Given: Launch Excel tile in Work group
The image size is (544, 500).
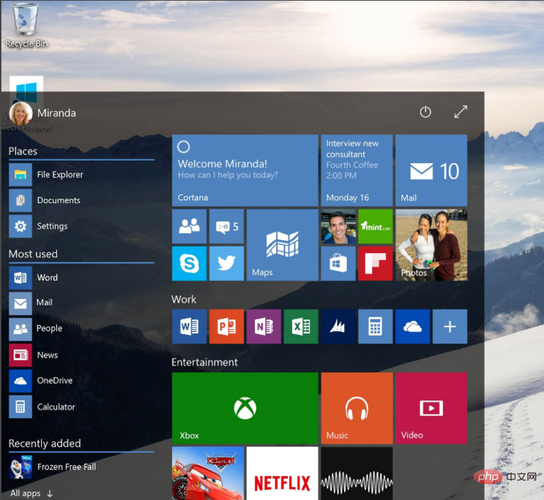Looking at the screenshot, I should [x=301, y=327].
